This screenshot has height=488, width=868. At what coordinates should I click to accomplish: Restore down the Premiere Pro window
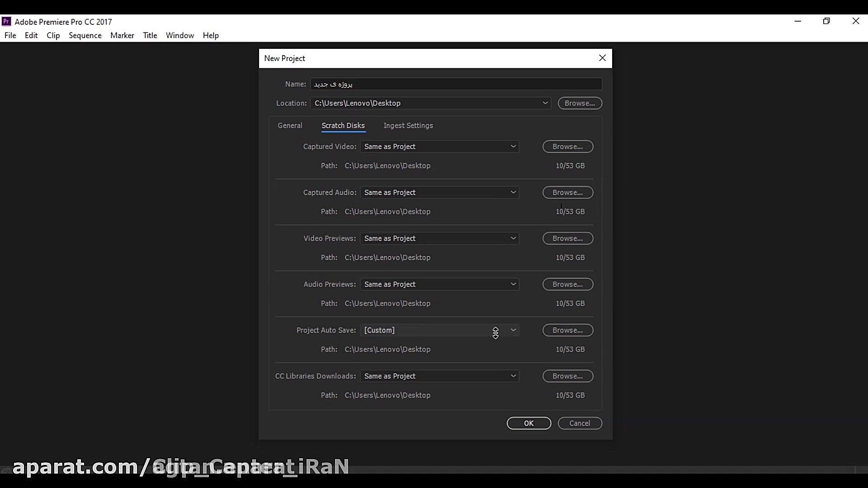826,21
